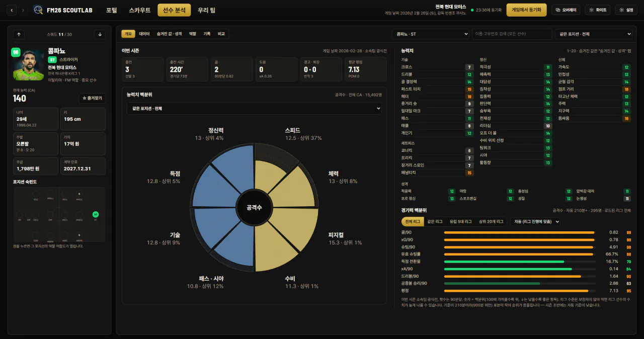Select the 같은 리그 filter
This screenshot has height=339, width=644.
click(434, 221)
